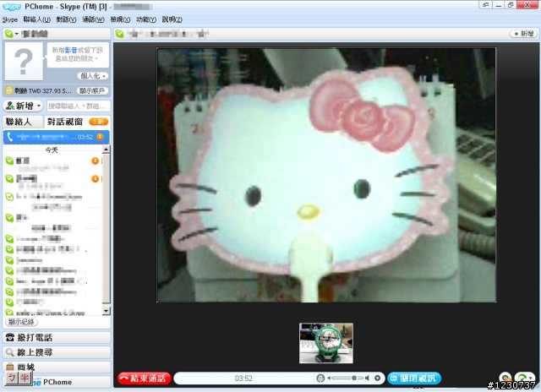
Task: Click the orange 3新 new-messages badge
Action: point(98,122)
